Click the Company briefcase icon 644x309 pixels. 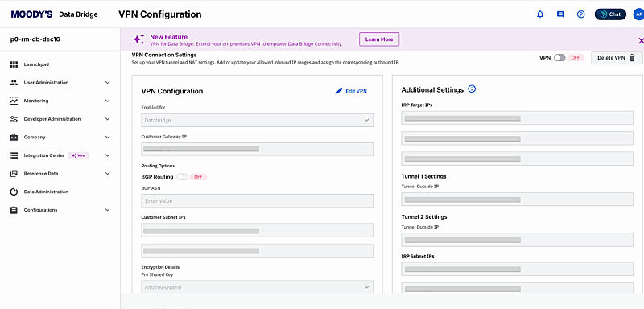(x=14, y=137)
